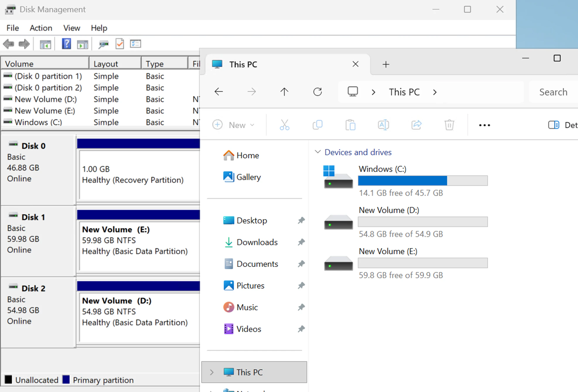The width and height of the screenshot is (578, 392).
Task: Select the New Volume (E:) drive icon in Explorer
Action: [x=338, y=263]
